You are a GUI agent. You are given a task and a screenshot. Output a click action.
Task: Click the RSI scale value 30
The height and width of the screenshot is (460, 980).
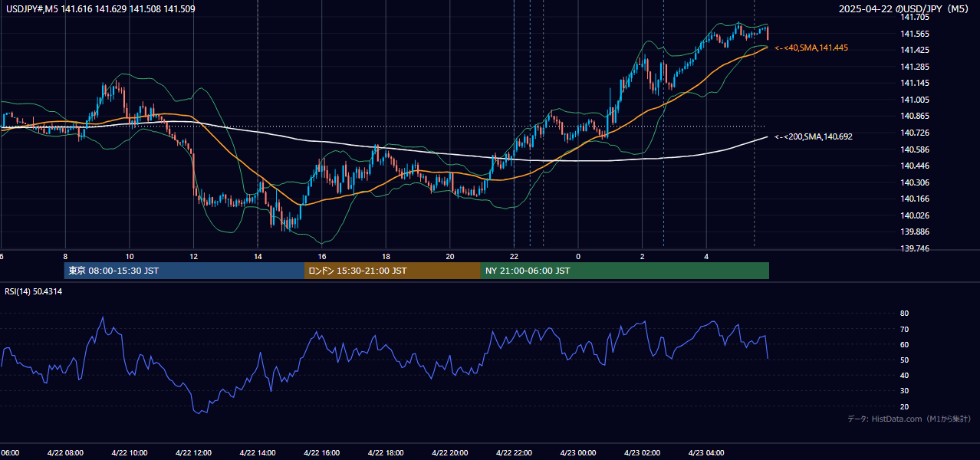[904, 391]
